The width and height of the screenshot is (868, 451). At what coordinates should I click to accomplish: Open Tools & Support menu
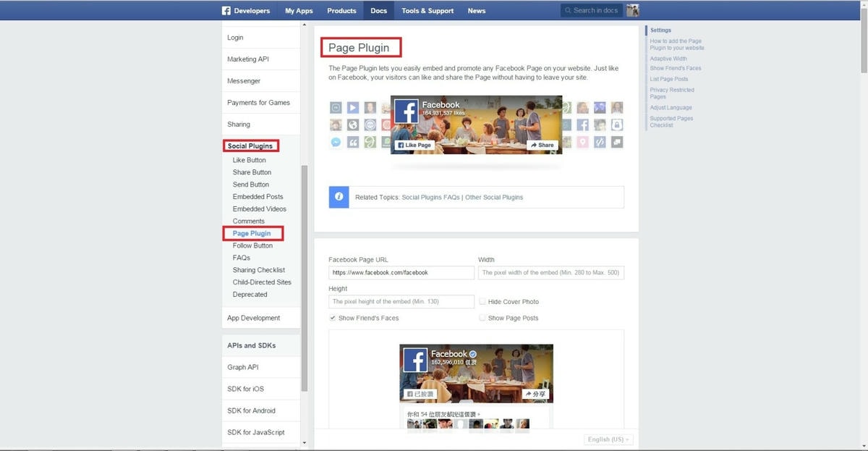click(x=428, y=11)
